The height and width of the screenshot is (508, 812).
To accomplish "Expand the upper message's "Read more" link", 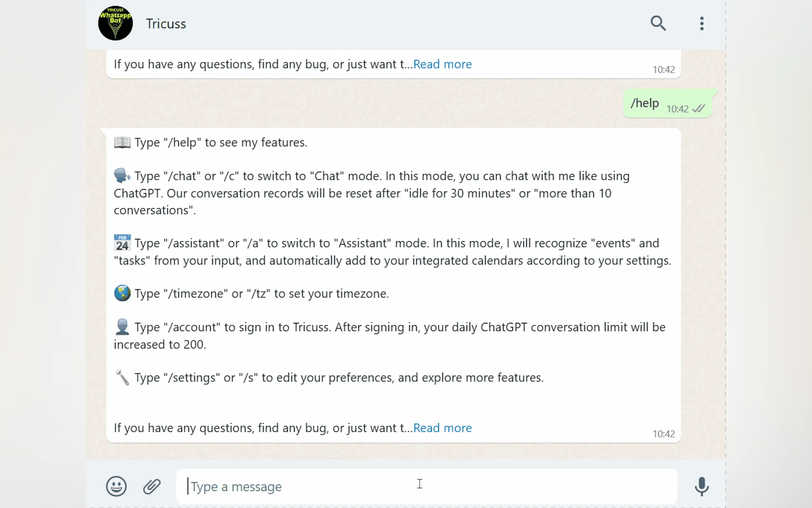I will [x=442, y=64].
